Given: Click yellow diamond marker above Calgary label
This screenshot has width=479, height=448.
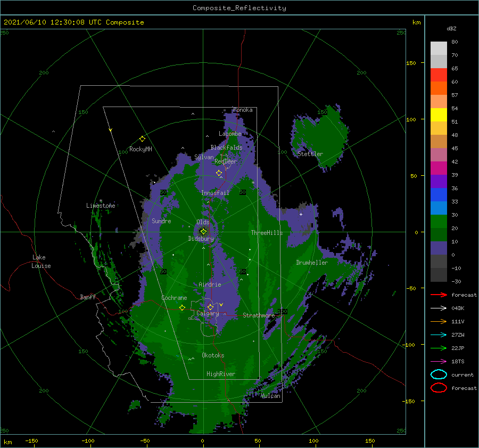Looking at the screenshot, I should (210, 307).
